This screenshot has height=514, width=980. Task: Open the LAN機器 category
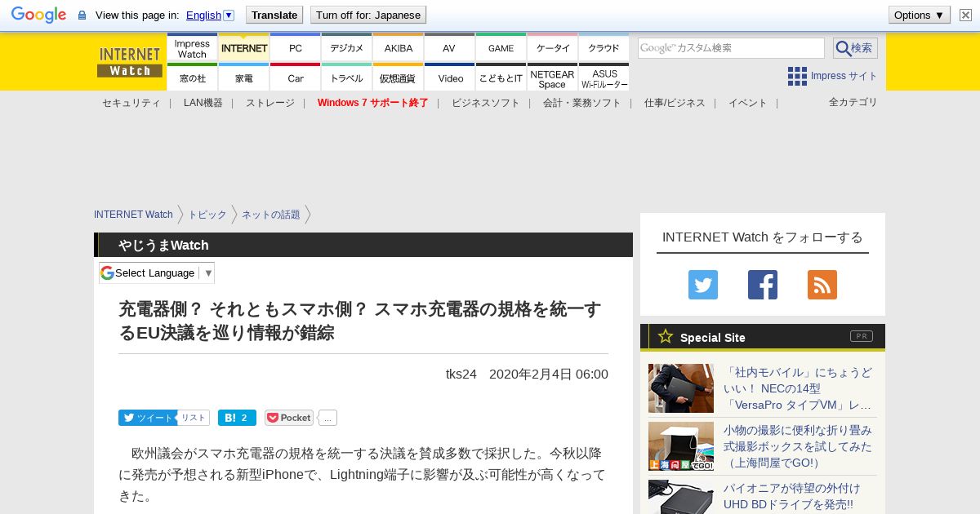[203, 103]
